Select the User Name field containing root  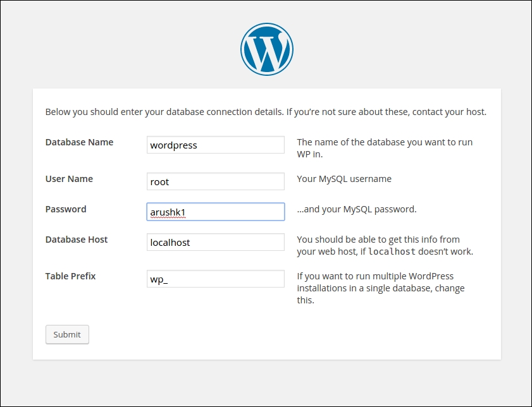click(x=216, y=181)
